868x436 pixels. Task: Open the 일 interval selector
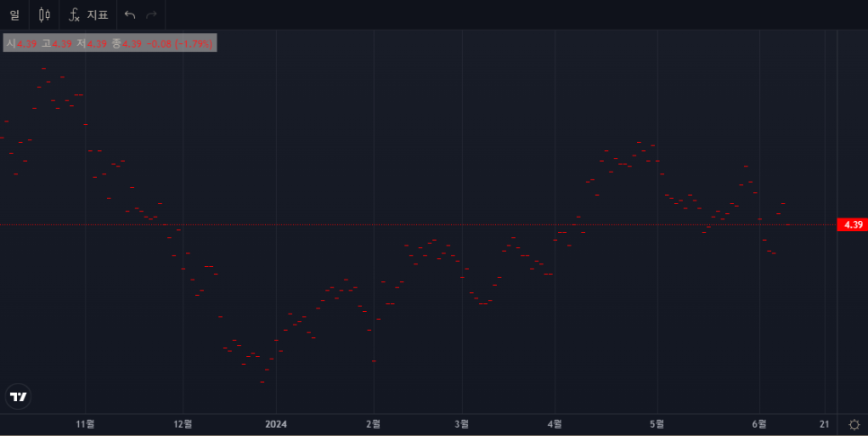point(14,15)
